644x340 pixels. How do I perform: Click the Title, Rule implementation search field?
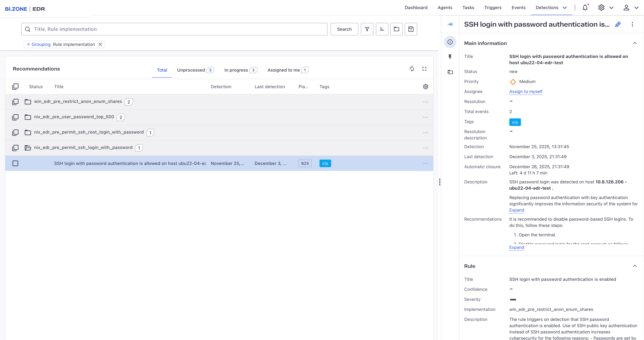(x=174, y=29)
